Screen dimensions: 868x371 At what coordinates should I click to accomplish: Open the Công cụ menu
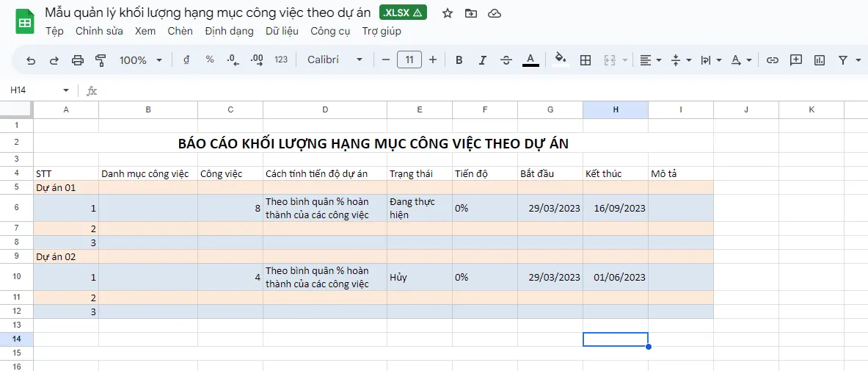[330, 31]
